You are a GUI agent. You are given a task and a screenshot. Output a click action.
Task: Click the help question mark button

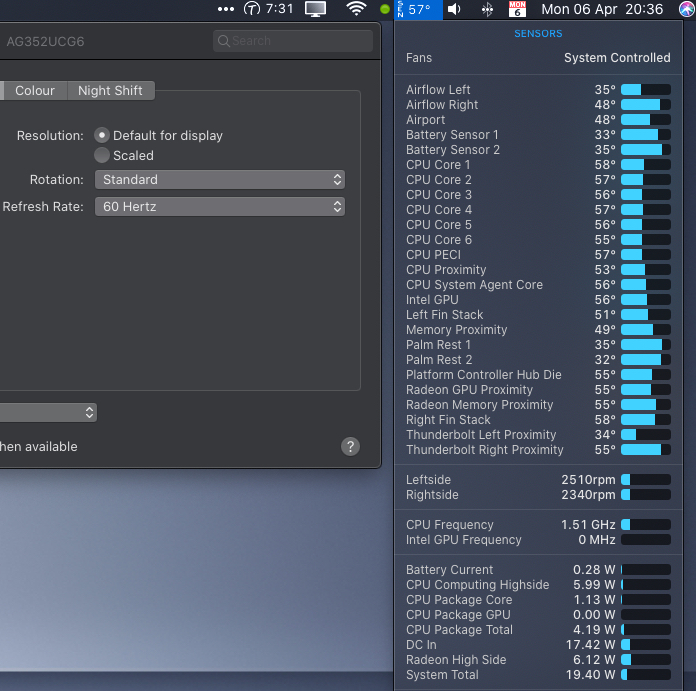[x=350, y=446]
